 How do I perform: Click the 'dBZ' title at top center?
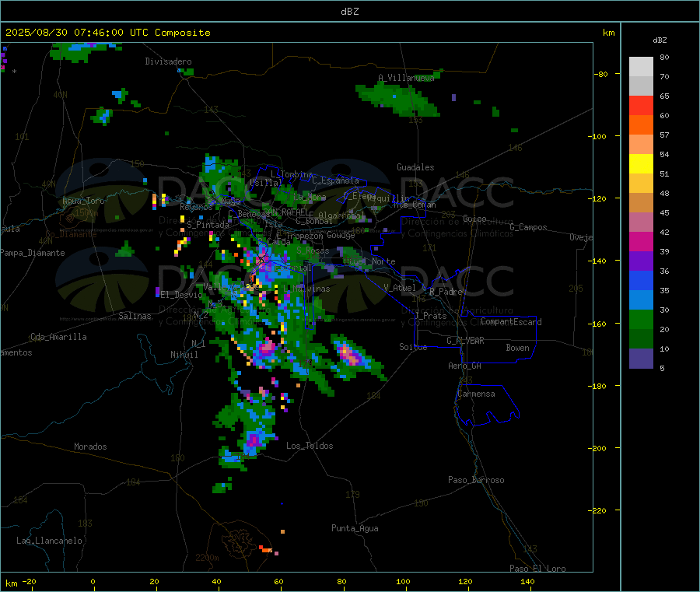click(x=349, y=12)
